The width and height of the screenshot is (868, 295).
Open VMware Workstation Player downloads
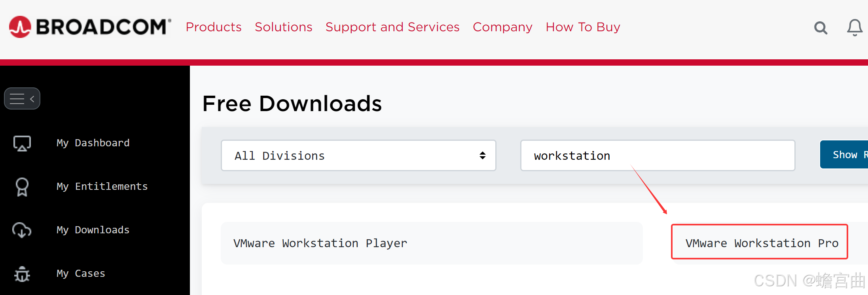(x=432, y=243)
